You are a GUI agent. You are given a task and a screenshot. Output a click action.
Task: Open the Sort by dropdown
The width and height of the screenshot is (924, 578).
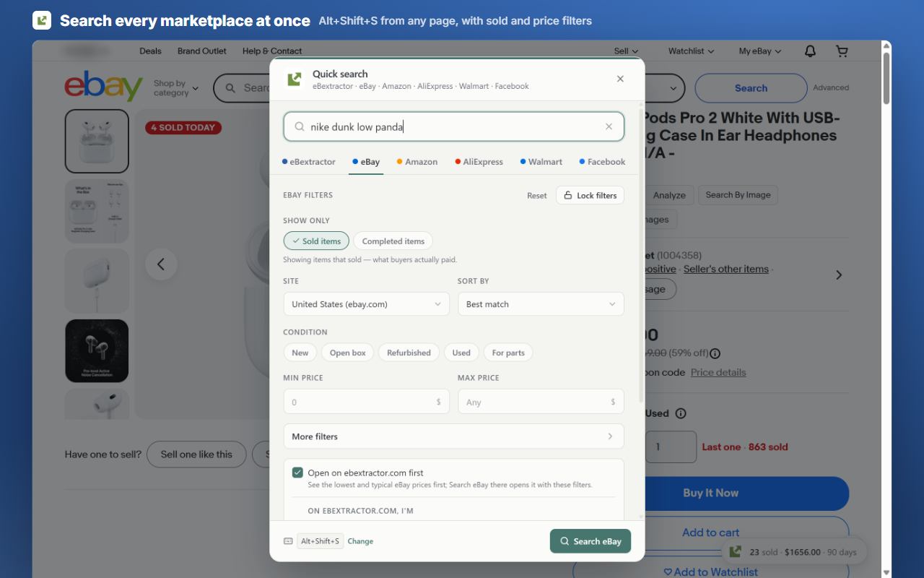pyautogui.click(x=541, y=304)
